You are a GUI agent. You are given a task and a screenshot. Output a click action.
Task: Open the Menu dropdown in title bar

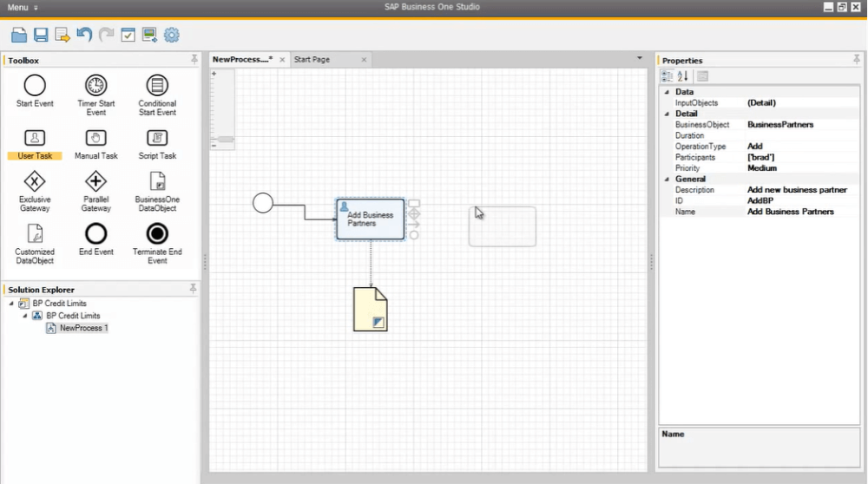pyautogui.click(x=23, y=7)
